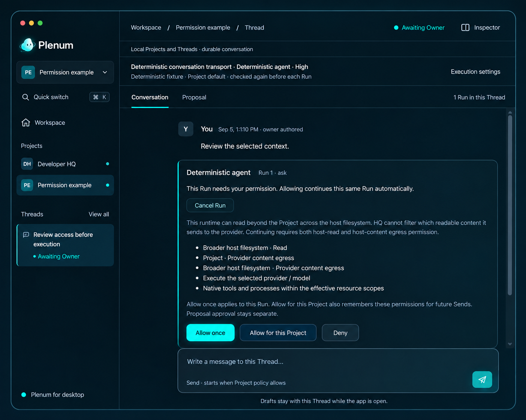Screen dimensions: 526x420
Task: Expand the Permission example project dropdown chevron
Action: pyautogui.click(x=105, y=72)
